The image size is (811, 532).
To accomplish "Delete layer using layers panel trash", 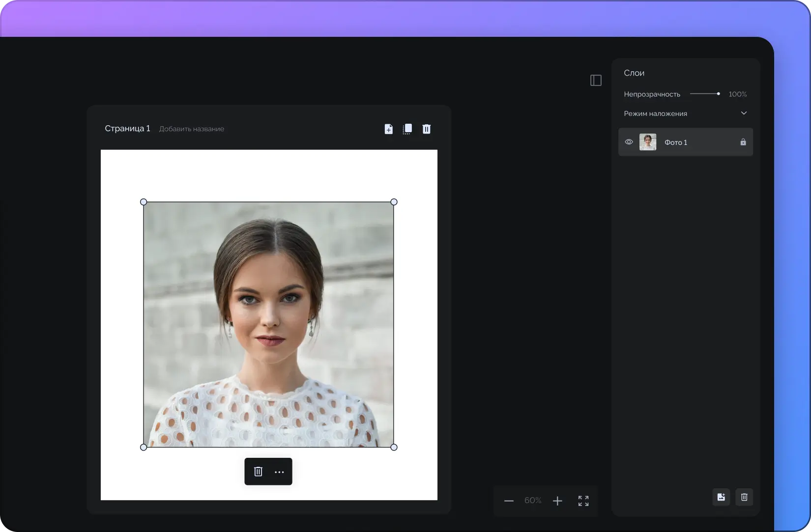I will 744,497.
